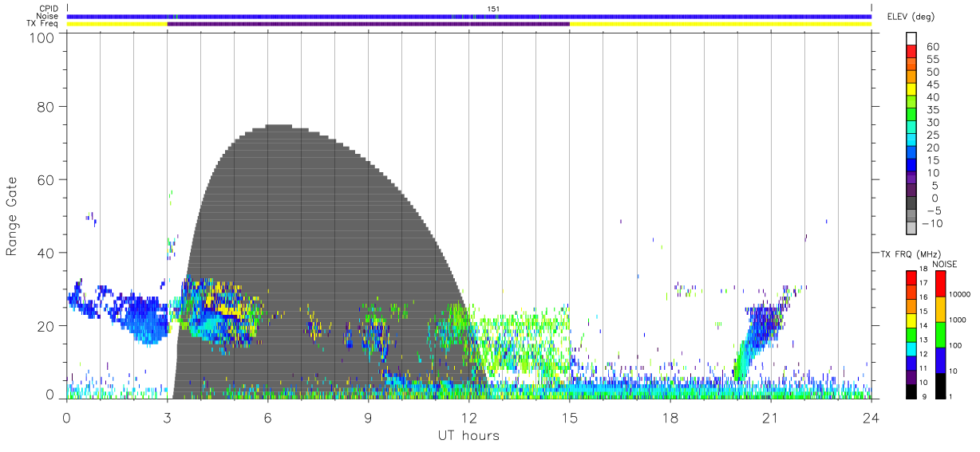Click ELEV legend value '60'
980x452 pixels.
click(932, 47)
